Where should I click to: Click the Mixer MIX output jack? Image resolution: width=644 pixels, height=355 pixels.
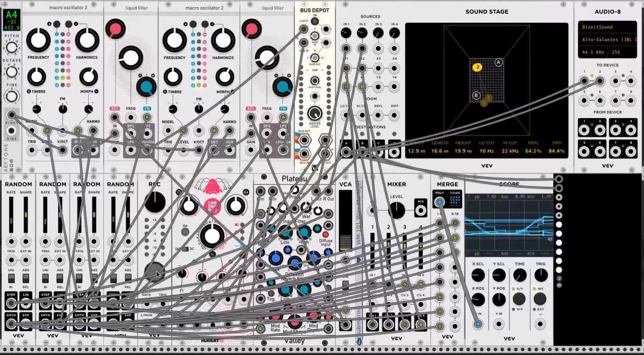(420, 210)
